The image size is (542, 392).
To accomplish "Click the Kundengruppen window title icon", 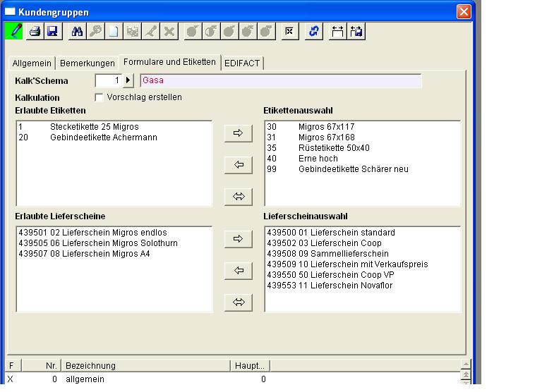I will coord(10,12).
